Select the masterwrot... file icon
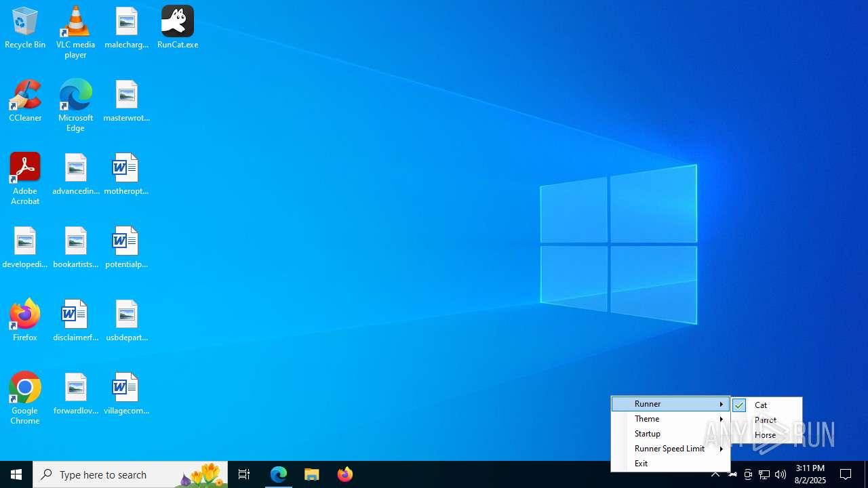The width and height of the screenshot is (868, 488). [x=127, y=102]
